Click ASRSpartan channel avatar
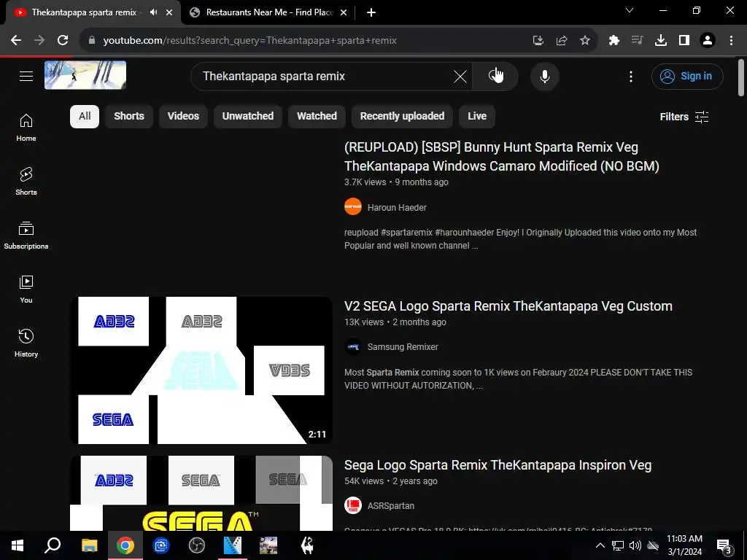Screen dimensions: 747x560 (353, 506)
